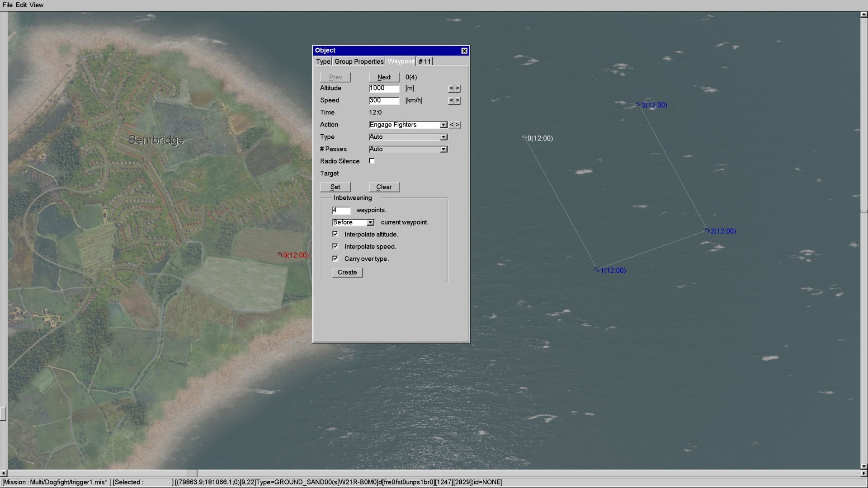This screenshot has height=488, width=868.
Task: Open the Before current waypoint dropdown
Action: pyautogui.click(x=370, y=222)
